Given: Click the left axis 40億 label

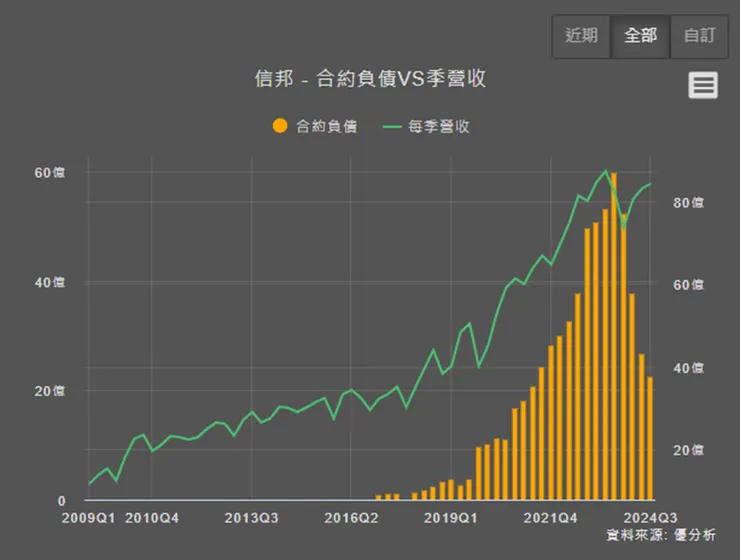Looking at the screenshot, I should coord(50,283).
